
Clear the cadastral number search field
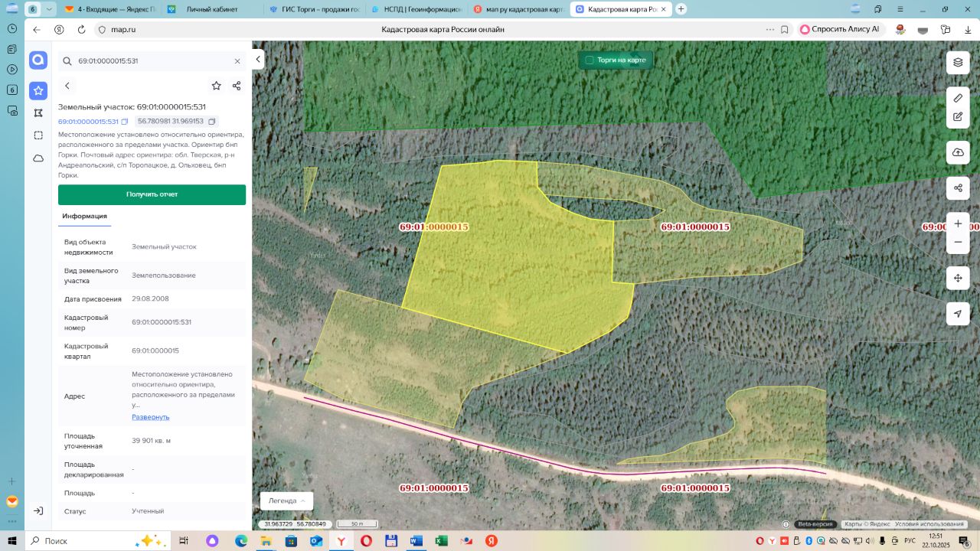point(237,61)
